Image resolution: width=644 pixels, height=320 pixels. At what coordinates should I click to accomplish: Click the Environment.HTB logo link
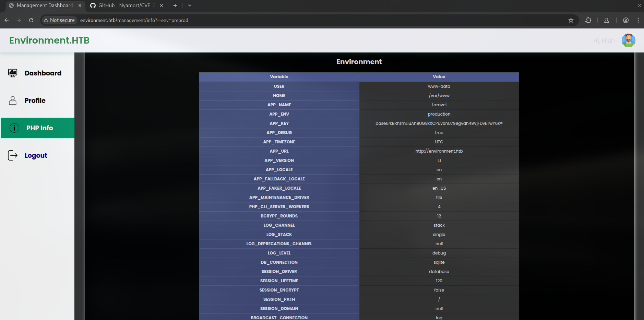(49, 40)
